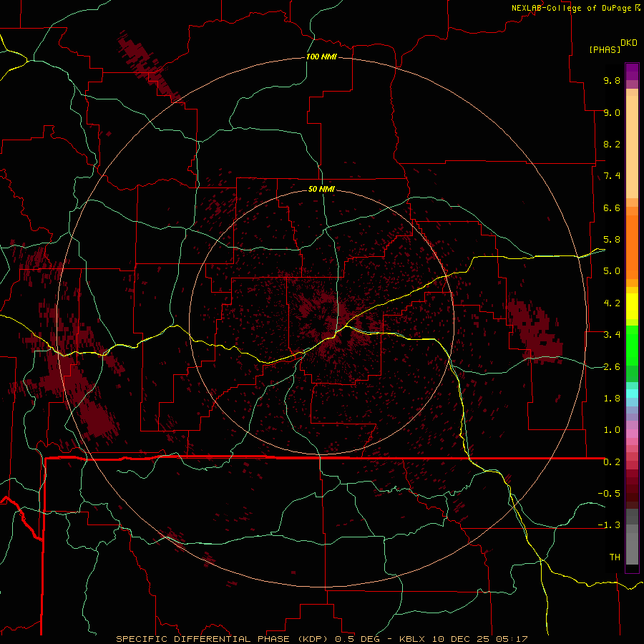Pick the bright green segment of color scale
This screenshot has height=644, width=644.
point(632,345)
